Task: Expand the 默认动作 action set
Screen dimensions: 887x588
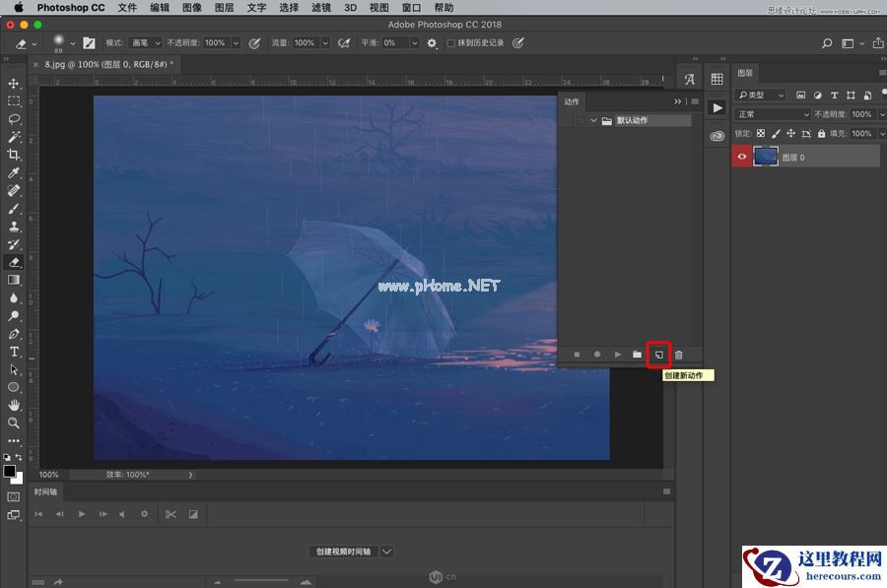Action: (594, 121)
